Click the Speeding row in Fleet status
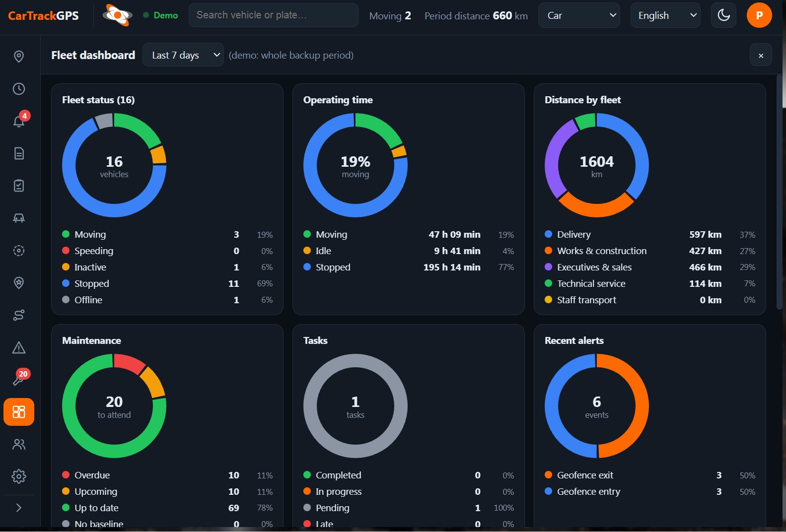 pyautogui.click(x=167, y=251)
